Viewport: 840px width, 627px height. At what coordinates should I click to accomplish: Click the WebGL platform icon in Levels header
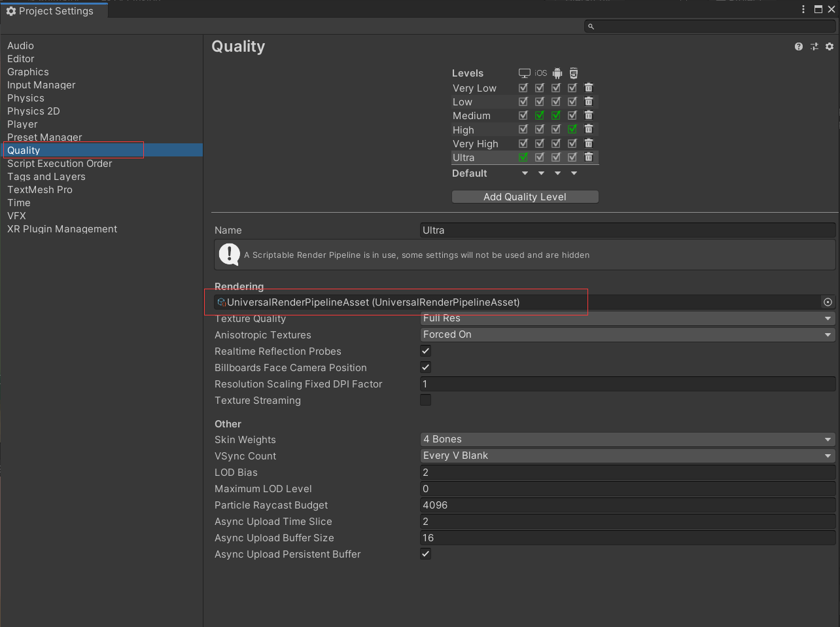tap(573, 73)
